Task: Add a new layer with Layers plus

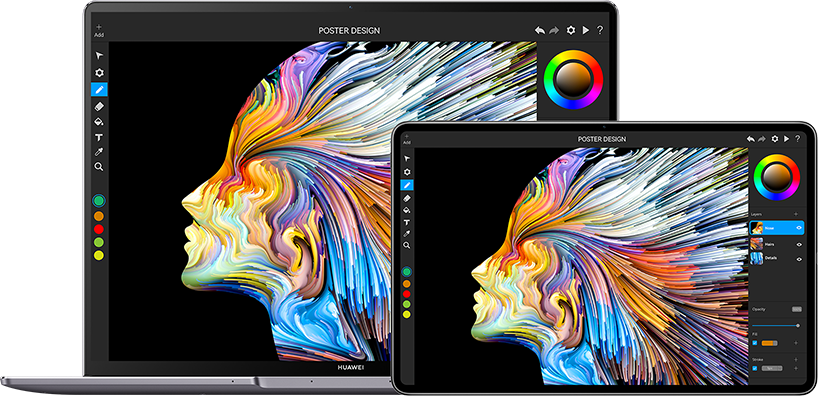Action: pyautogui.click(x=796, y=214)
